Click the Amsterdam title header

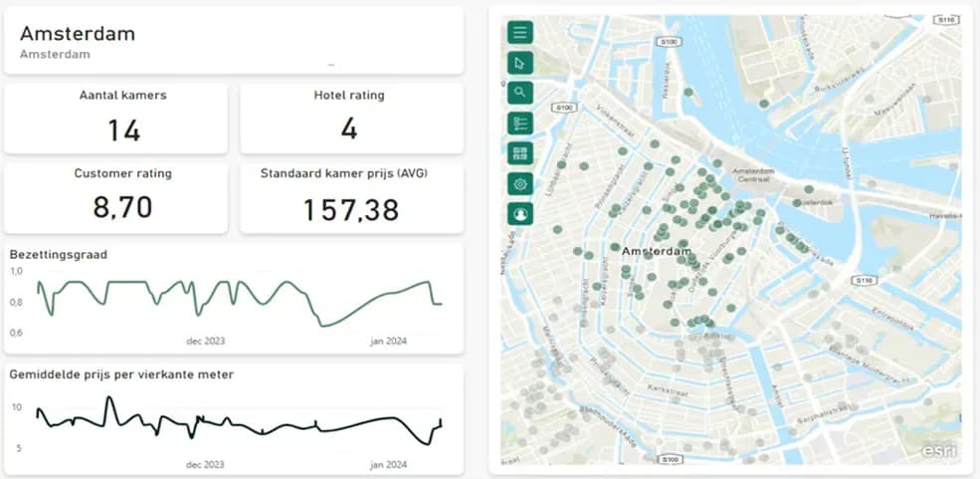pos(78,34)
